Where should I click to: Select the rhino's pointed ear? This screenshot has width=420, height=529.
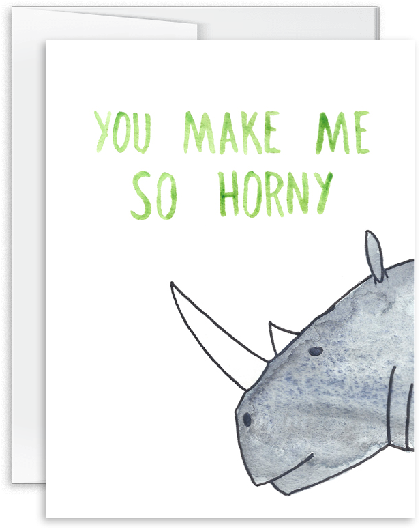tap(374, 255)
